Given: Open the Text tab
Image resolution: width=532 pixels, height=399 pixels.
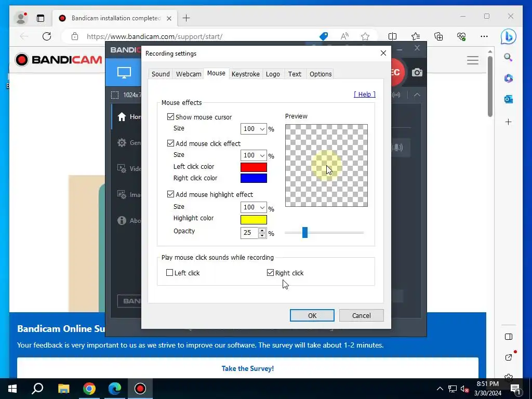Looking at the screenshot, I should point(295,74).
